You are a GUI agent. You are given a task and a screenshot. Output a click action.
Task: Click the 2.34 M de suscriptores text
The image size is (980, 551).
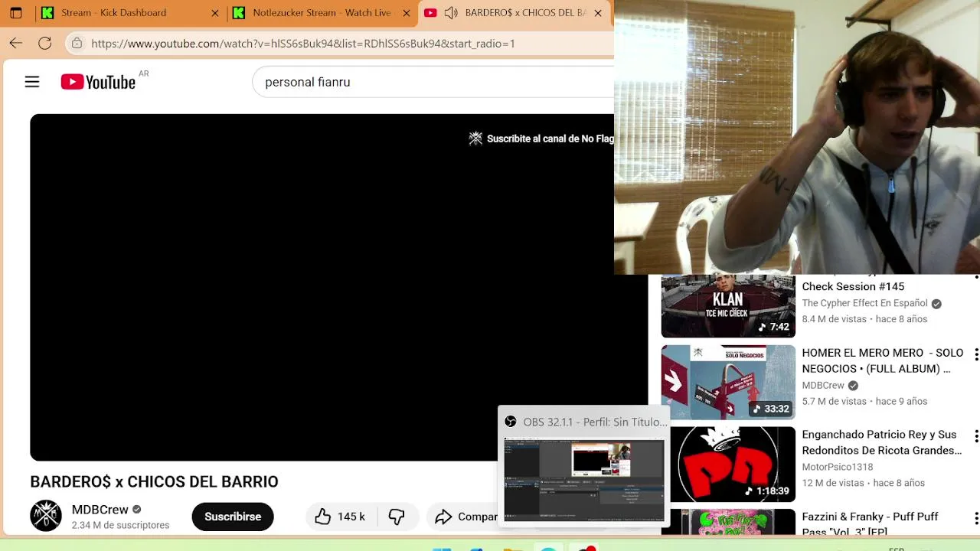click(120, 525)
